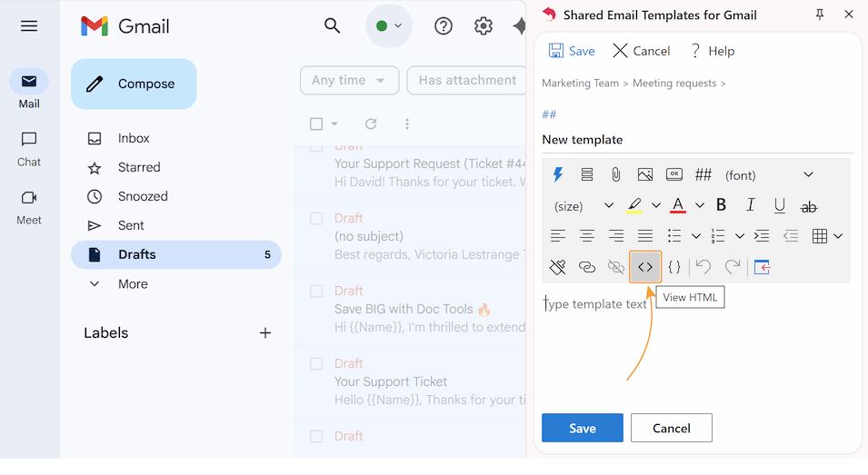Clear formatting with eraser icon
The width and height of the screenshot is (868, 475).
pyautogui.click(x=558, y=267)
